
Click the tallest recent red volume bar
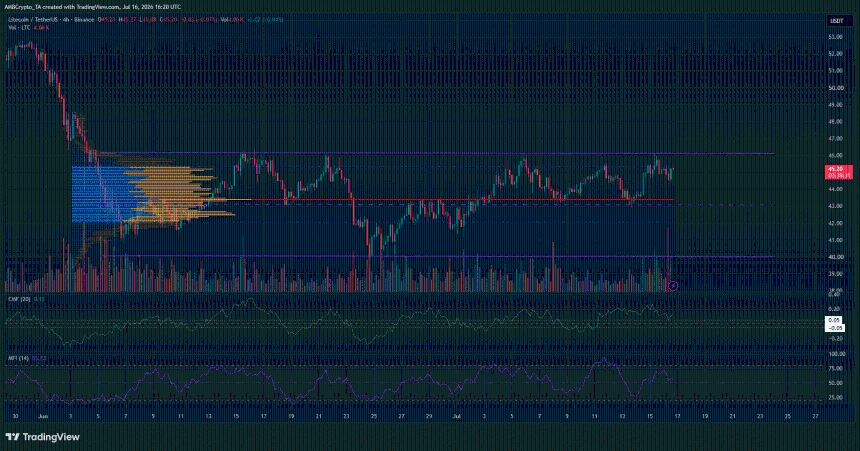667,259
